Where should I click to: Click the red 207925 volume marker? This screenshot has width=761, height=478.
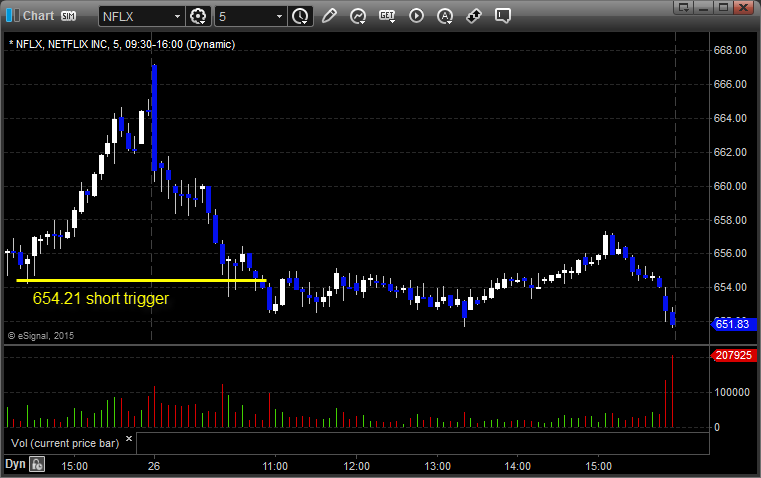[x=733, y=355]
